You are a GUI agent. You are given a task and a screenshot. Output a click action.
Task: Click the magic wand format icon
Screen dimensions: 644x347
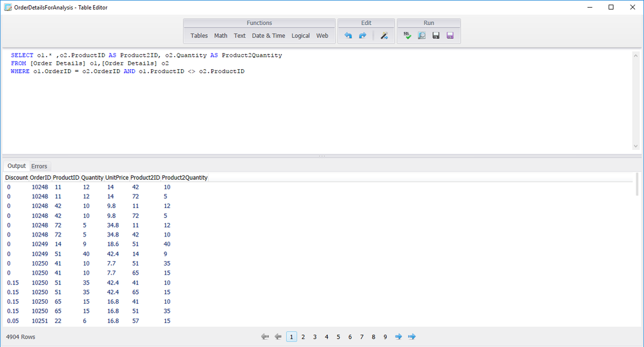pyautogui.click(x=384, y=36)
